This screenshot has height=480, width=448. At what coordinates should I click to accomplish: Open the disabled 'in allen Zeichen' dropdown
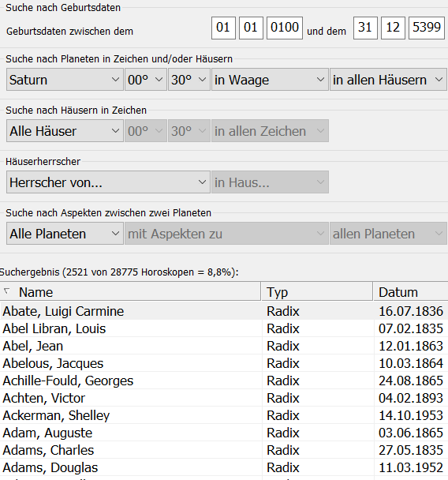click(270, 131)
